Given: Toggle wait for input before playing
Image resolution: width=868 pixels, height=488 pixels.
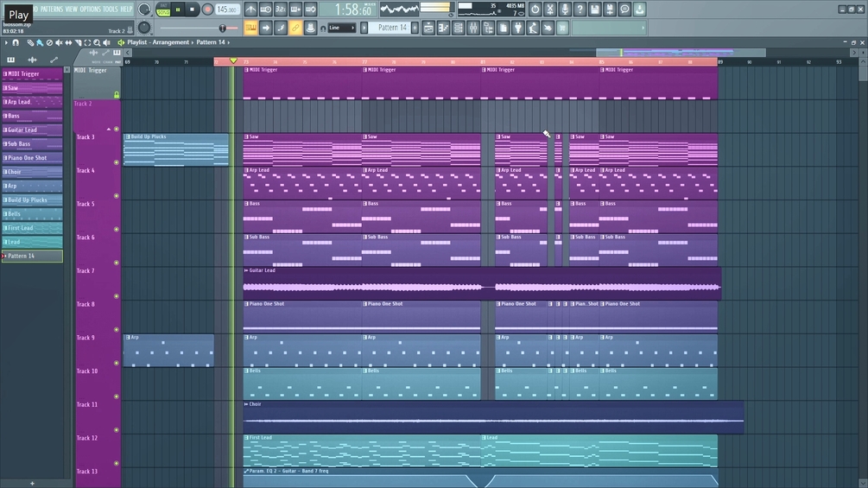Looking at the screenshot, I should point(266,10).
